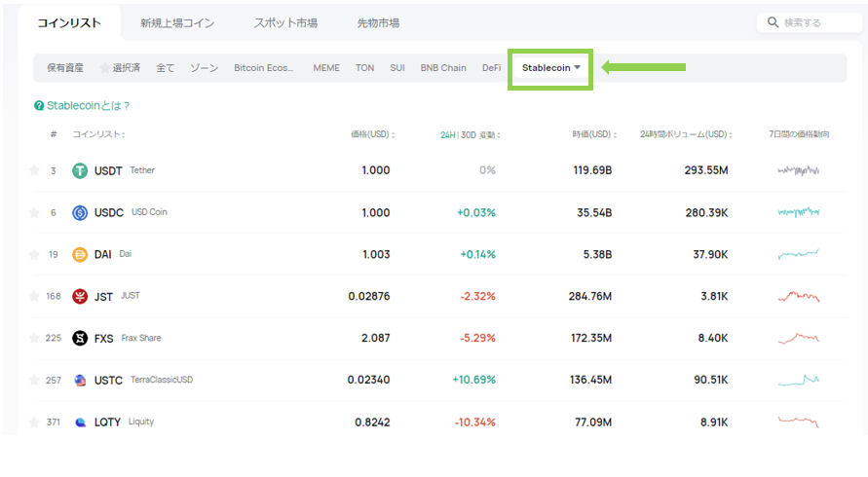868x477 pixels.
Task: Sort by 価格(USD) column header
Action: (373, 134)
